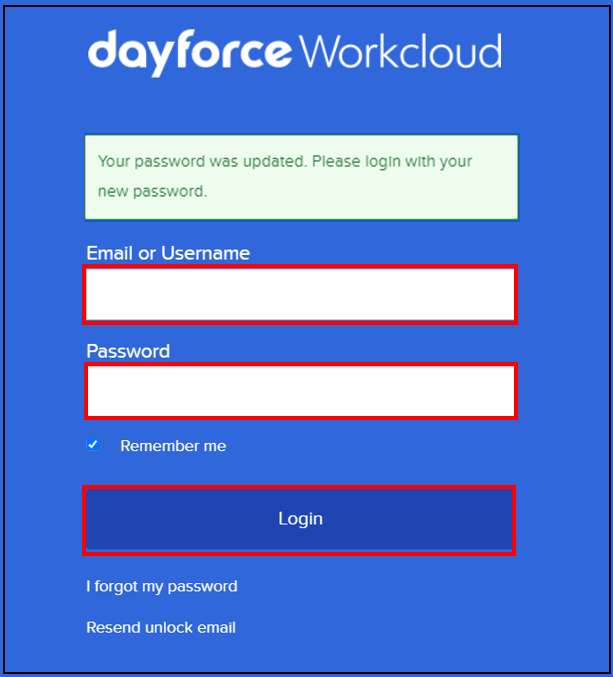
Task: Click the Workcloud logo text
Action: click(x=400, y=51)
